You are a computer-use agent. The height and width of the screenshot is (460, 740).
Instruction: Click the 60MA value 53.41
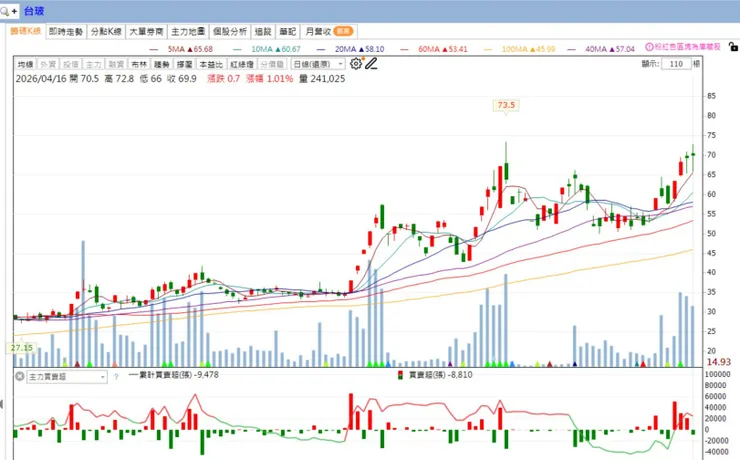click(458, 49)
